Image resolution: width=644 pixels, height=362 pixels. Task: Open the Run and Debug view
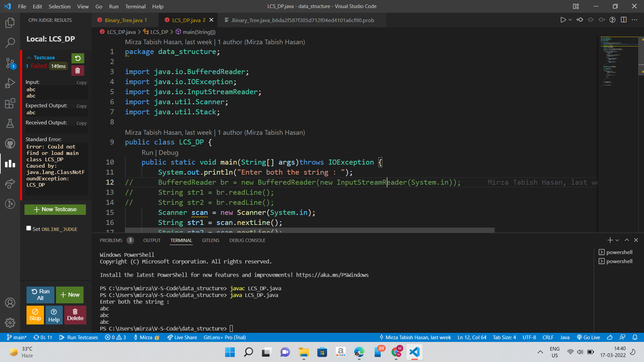10,83
